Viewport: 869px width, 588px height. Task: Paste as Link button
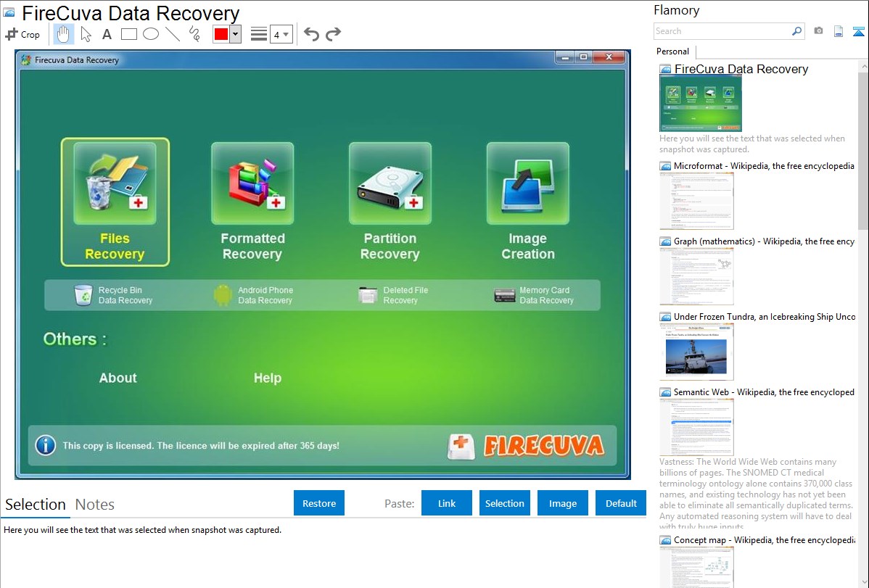tap(447, 503)
